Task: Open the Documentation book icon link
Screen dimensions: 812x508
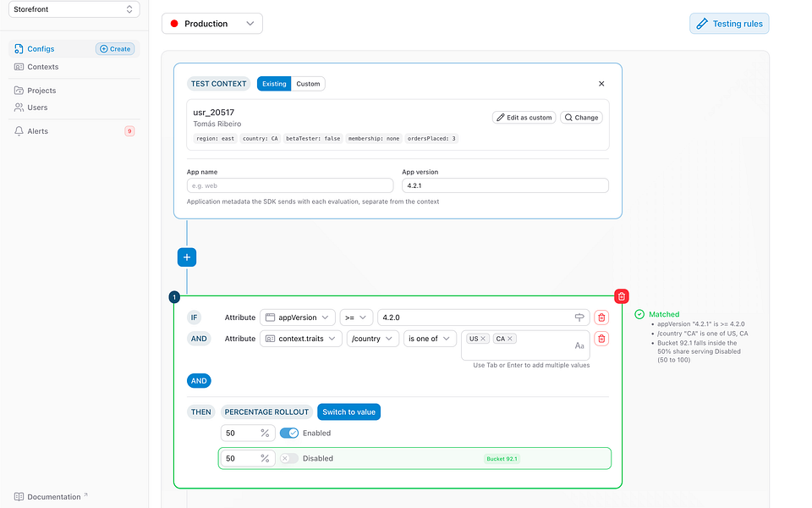Action: [x=19, y=497]
